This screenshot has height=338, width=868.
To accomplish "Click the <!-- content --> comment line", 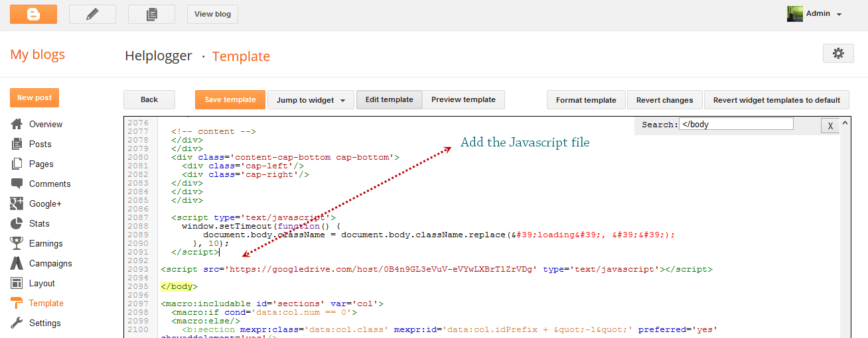I will point(214,131).
